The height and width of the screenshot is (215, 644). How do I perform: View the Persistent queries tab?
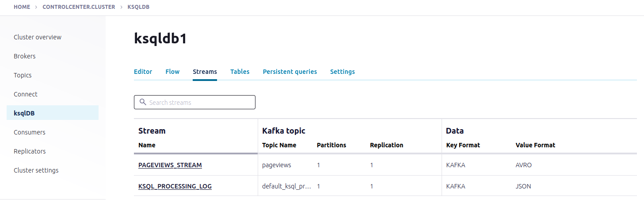coord(290,72)
